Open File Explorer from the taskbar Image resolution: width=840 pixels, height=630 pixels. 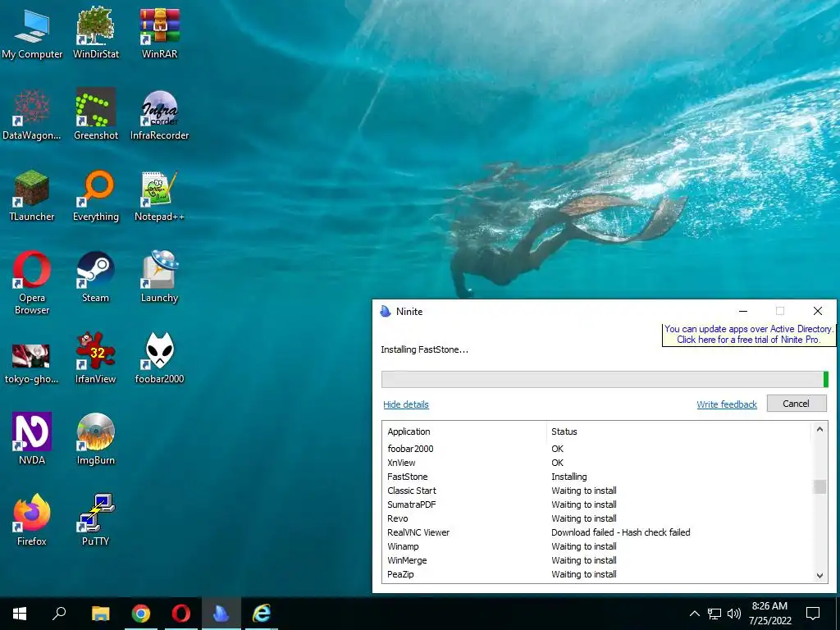point(100,614)
